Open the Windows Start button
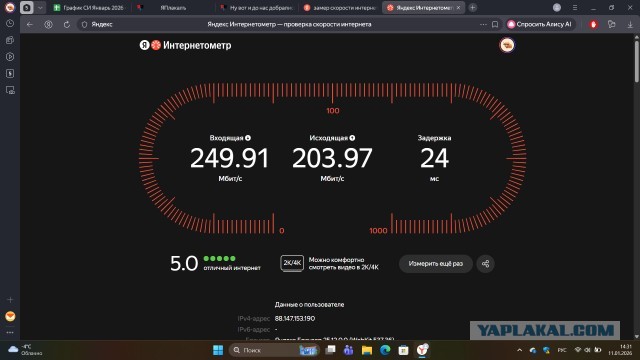 pos(218,350)
